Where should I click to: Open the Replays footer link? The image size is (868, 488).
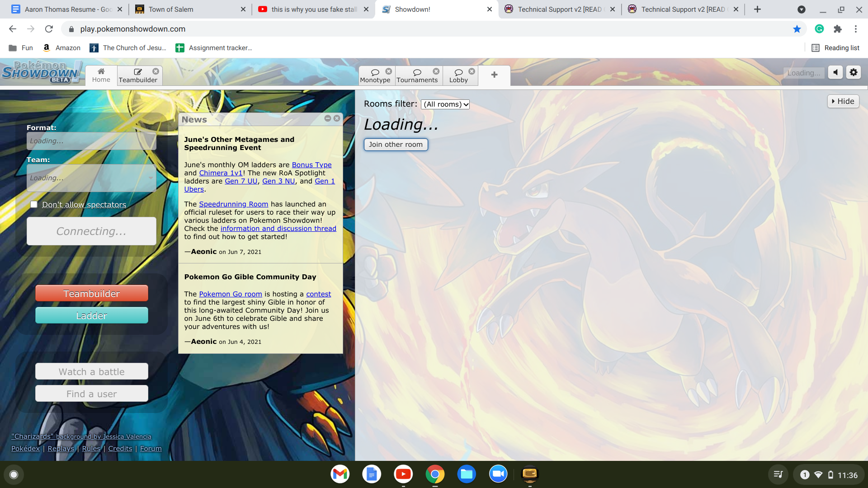[x=61, y=449]
